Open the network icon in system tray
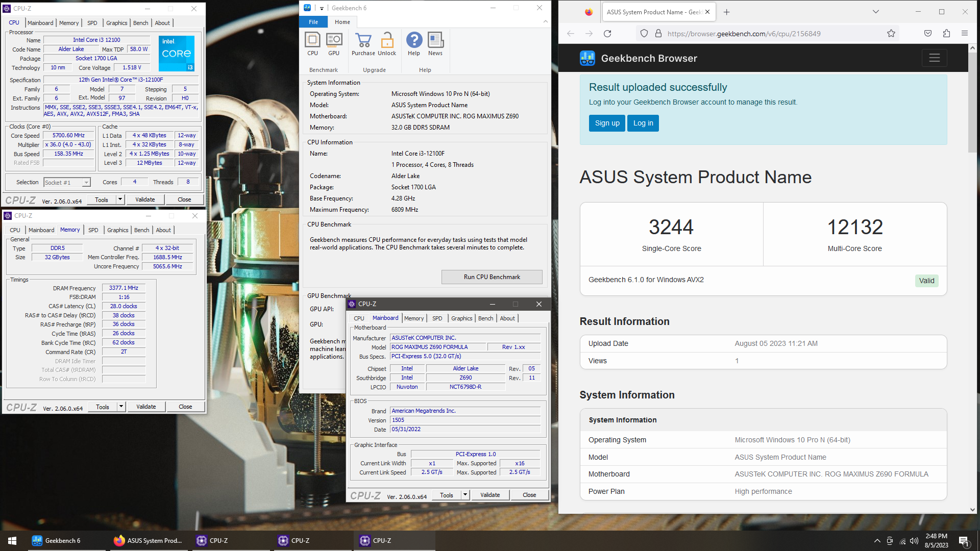This screenshot has width=980, height=551. (x=902, y=541)
